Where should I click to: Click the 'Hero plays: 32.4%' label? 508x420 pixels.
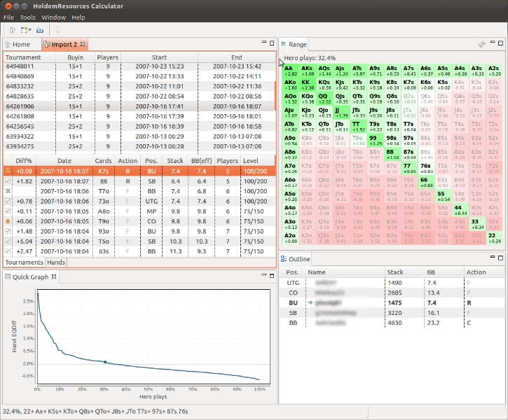click(x=310, y=58)
